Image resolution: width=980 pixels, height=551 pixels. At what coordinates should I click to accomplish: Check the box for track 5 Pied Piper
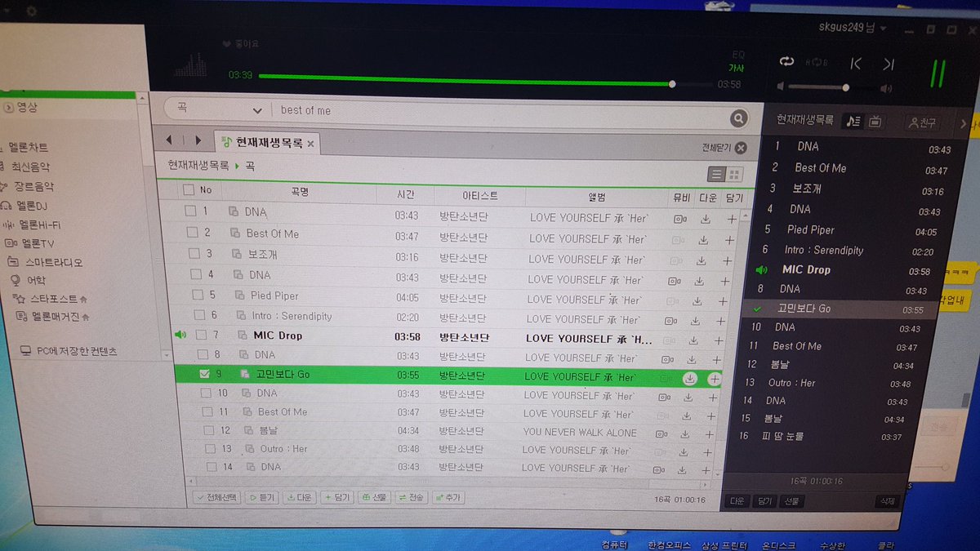click(x=198, y=295)
